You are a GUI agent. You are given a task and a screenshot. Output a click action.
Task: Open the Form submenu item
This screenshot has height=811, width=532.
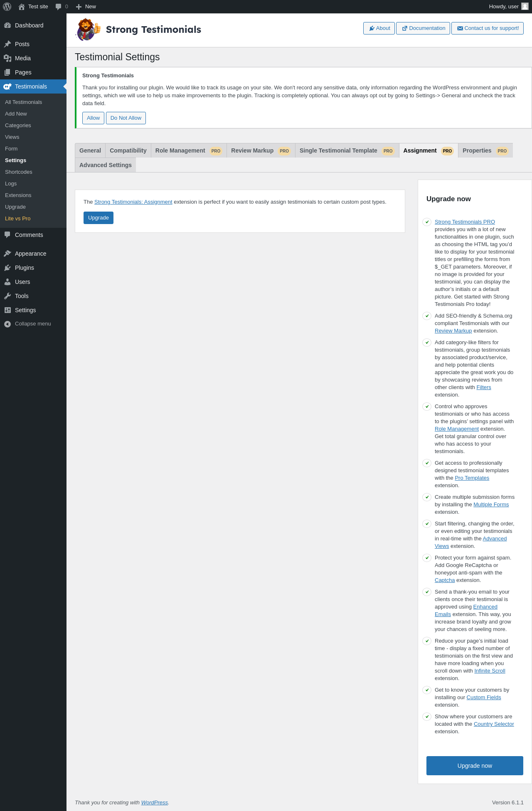[11, 149]
